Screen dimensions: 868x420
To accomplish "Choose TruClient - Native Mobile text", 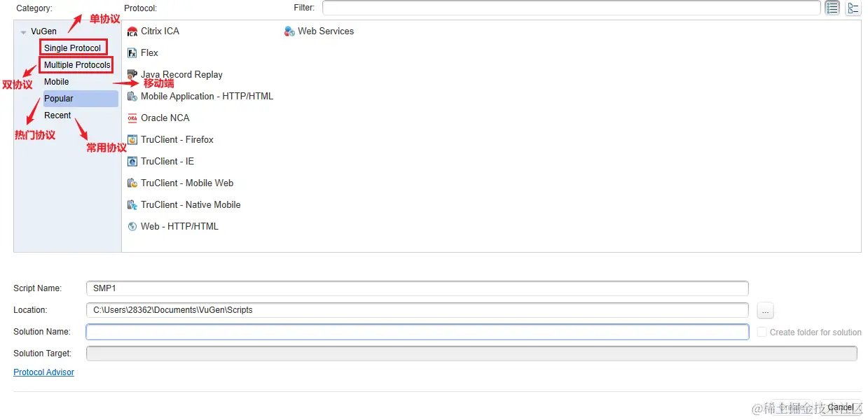I will 191,205.
